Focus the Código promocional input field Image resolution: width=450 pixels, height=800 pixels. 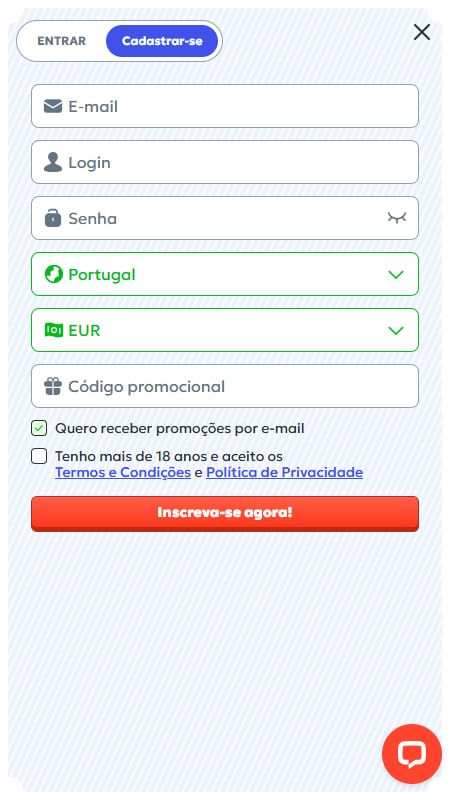pyautogui.click(x=225, y=386)
